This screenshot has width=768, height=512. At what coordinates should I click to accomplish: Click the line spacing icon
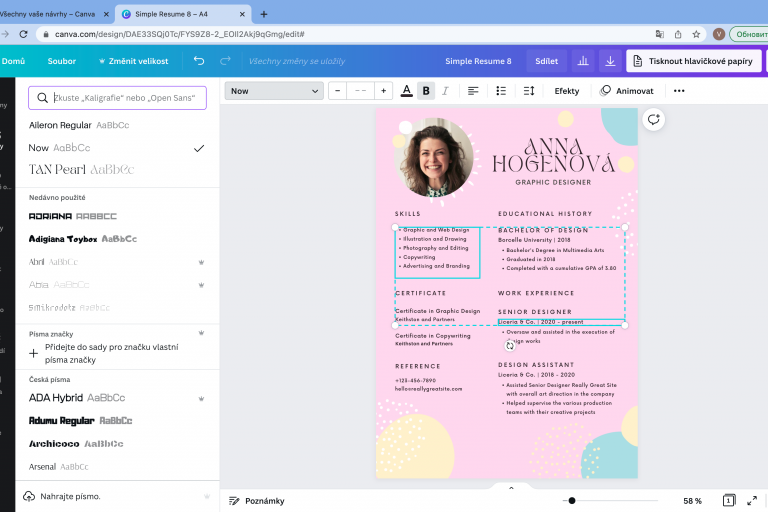pos(530,91)
